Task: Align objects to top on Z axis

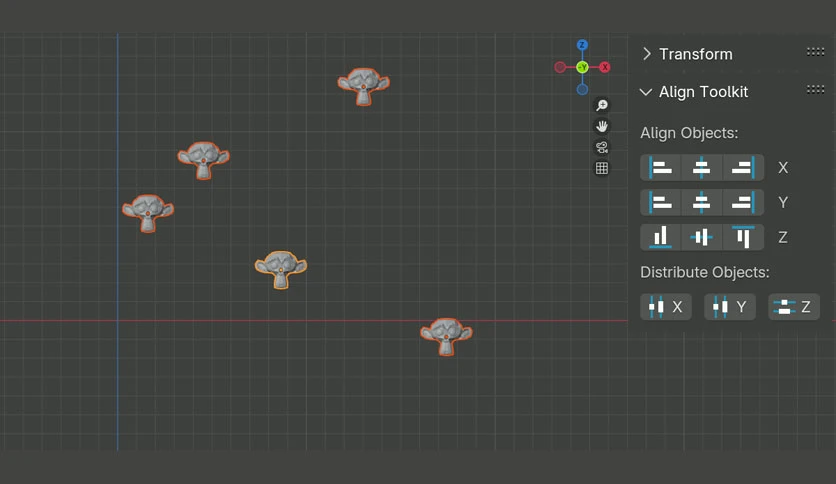Action: (x=743, y=237)
